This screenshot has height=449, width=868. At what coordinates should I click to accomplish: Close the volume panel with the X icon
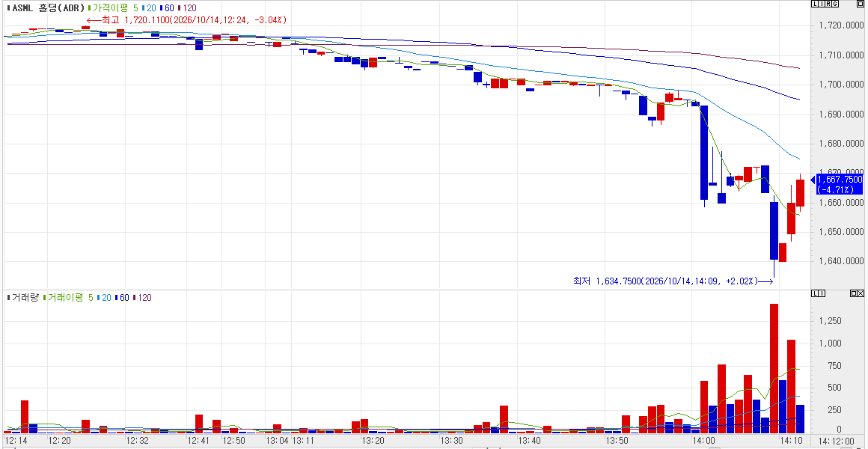pyautogui.click(x=861, y=293)
